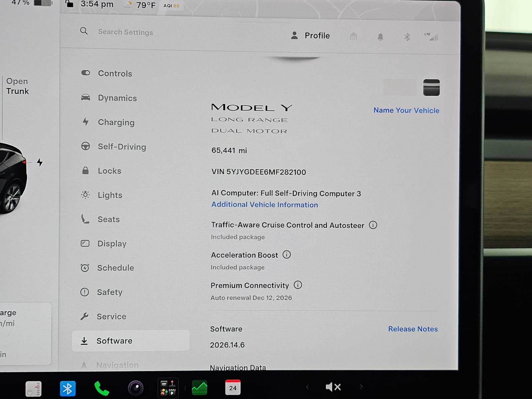Tap the lock icon in the status bar
This screenshot has height=399, width=532.
69,4
